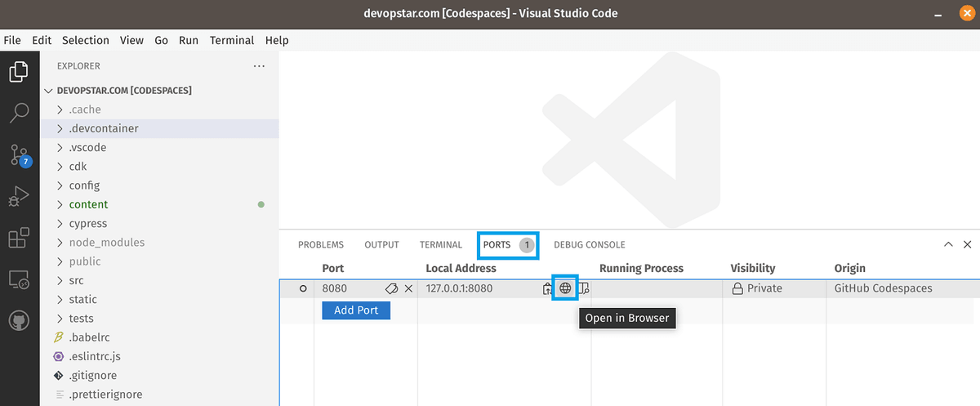Open the Explorer view in activity bar
The height and width of the screenshot is (406, 980).
(x=19, y=72)
